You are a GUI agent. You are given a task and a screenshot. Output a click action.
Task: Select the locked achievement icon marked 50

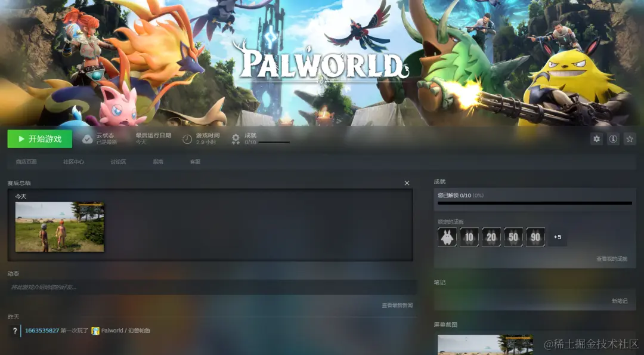(513, 237)
